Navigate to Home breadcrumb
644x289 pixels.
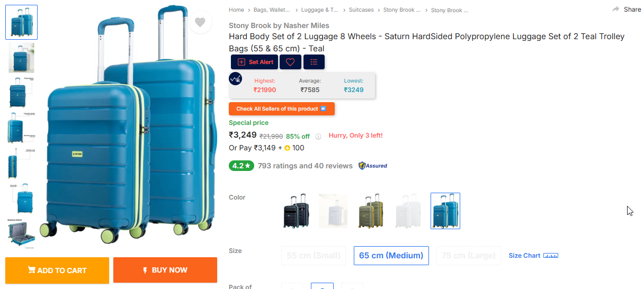[x=236, y=10]
